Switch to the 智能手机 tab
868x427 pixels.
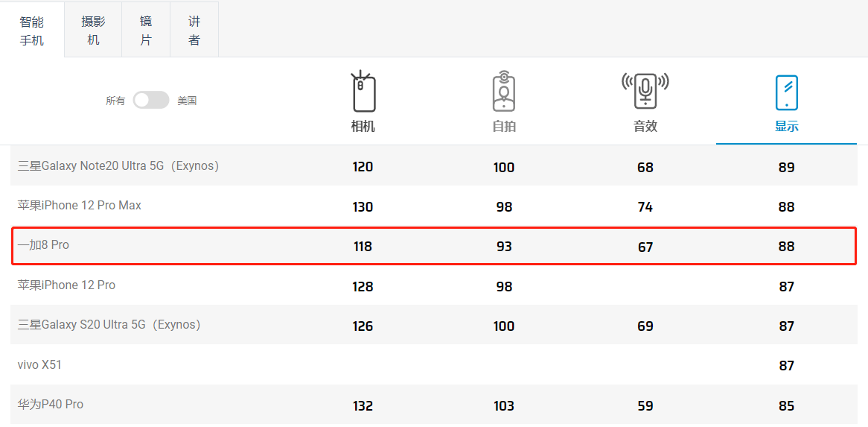[x=32, y=31]
